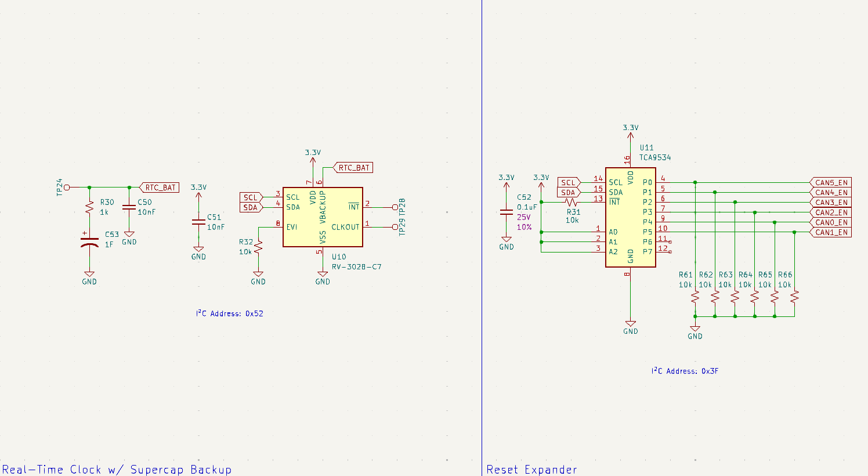Click the 'I2C Address: 0x3F' note
Viewport: 868px width, 476px height.
(x=685, y=370)
